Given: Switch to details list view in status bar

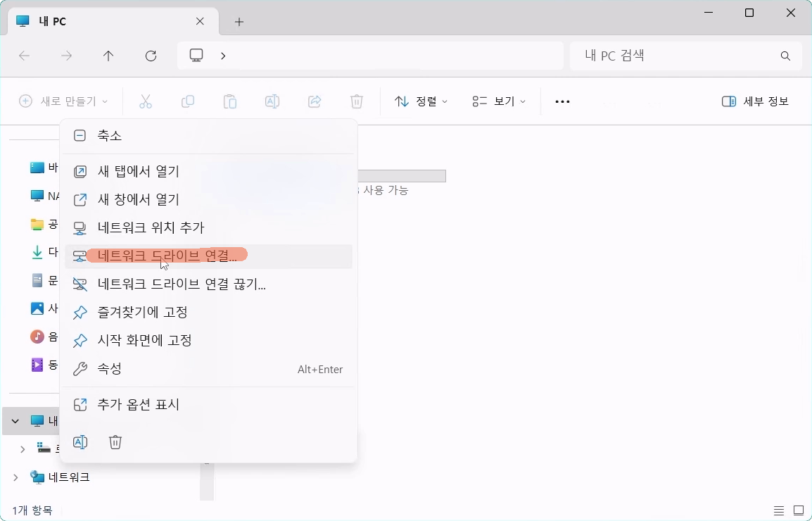Looking at the screenshot, I should 779,510.
